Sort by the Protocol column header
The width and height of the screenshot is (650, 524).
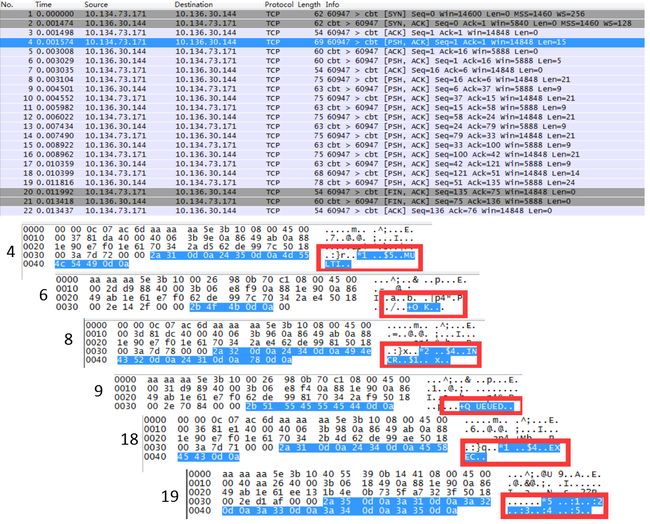(x=279, y=5)
